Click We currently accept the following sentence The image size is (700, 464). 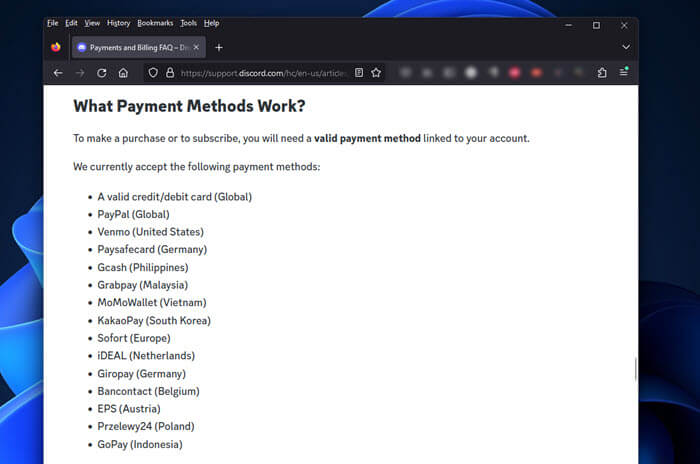coord(196,167)
